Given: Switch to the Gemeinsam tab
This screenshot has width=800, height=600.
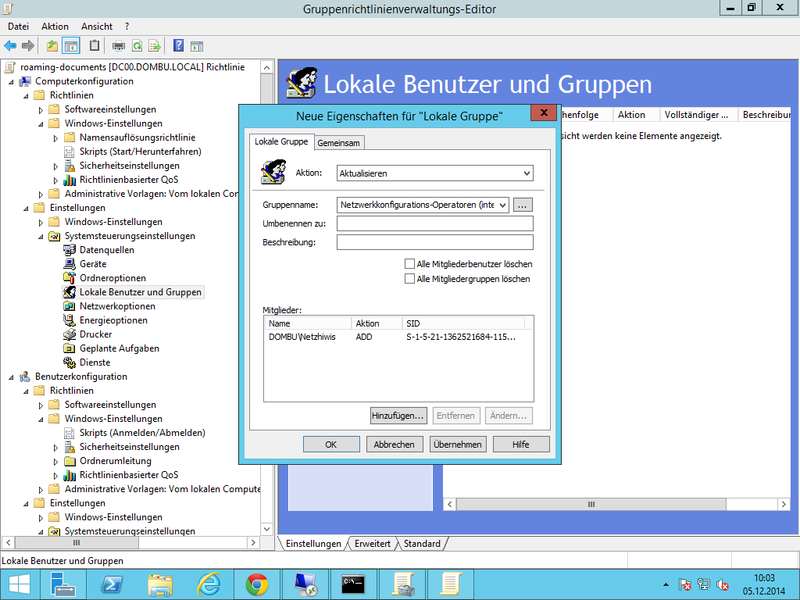Looking at the screenshot, I should pos(339,143).
